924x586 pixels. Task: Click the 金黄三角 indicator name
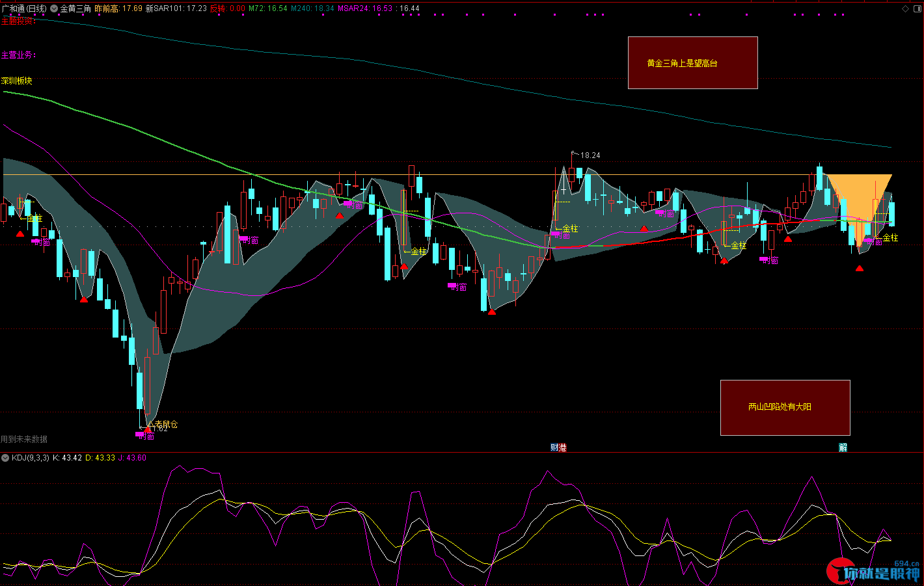[75, 8]
